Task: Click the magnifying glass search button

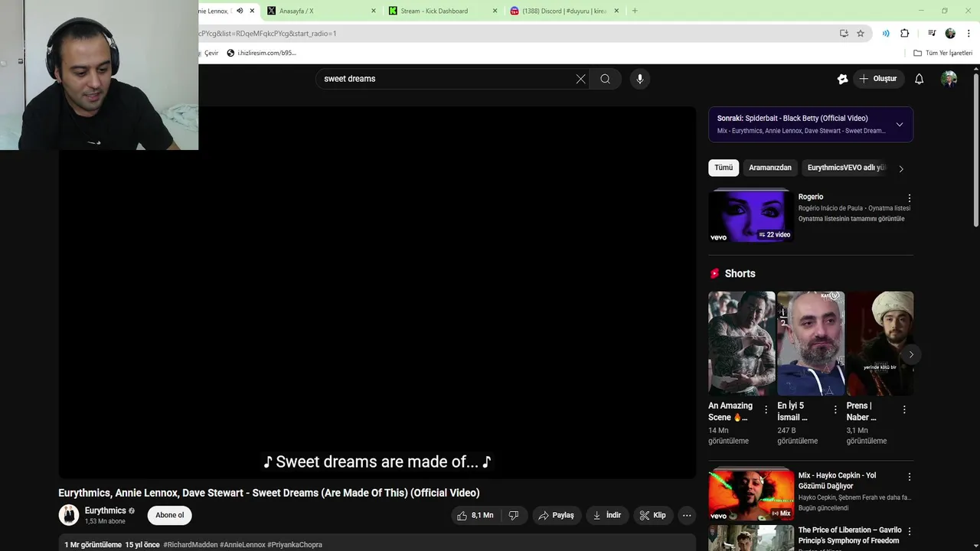Action: (x=605, y=79)
